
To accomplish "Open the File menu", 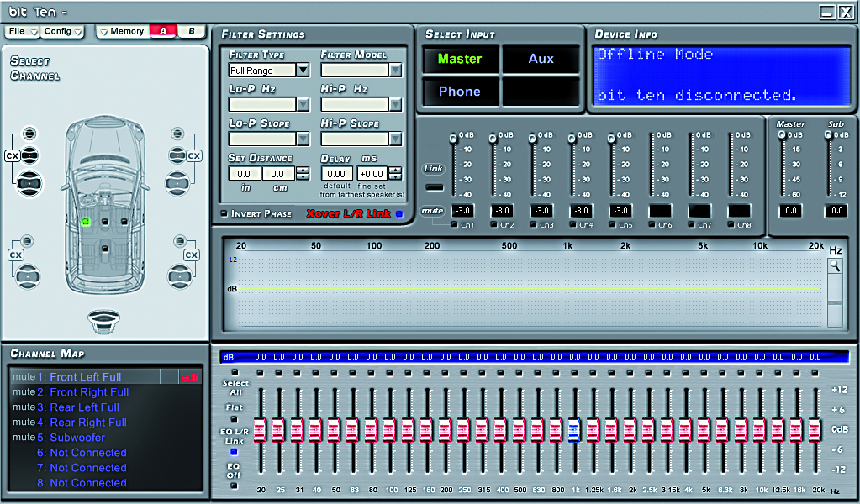I will coord(23,32).
